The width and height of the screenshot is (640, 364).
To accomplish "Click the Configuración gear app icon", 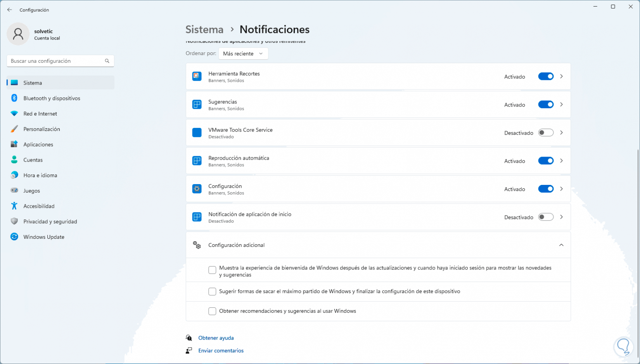I will 197,189.
